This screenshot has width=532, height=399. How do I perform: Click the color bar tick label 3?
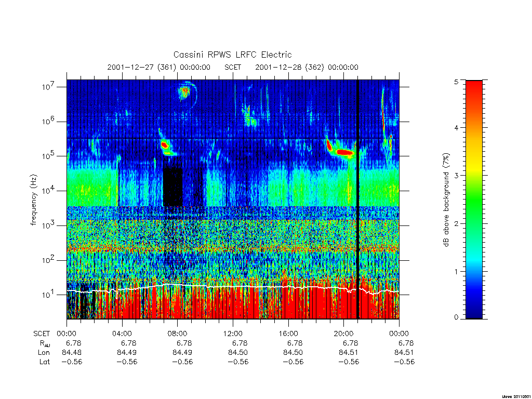tap(456, 176)
